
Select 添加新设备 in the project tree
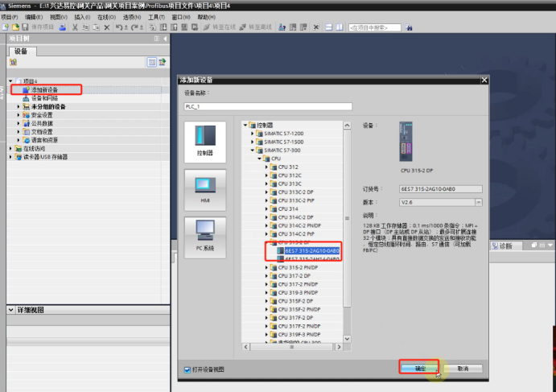pyautogui.click(x=44, y=90)
